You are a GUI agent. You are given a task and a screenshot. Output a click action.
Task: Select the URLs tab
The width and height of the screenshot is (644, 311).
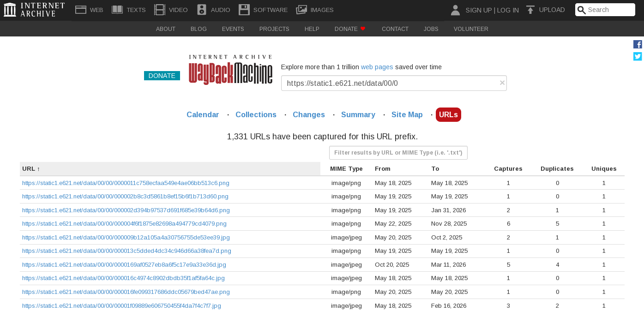pos(448,114)
